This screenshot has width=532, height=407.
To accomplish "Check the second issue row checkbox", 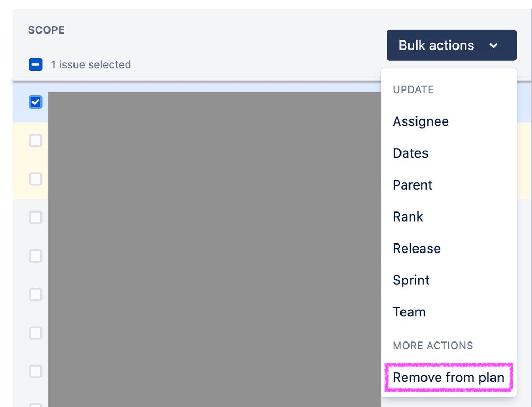I will click(36, 140).
